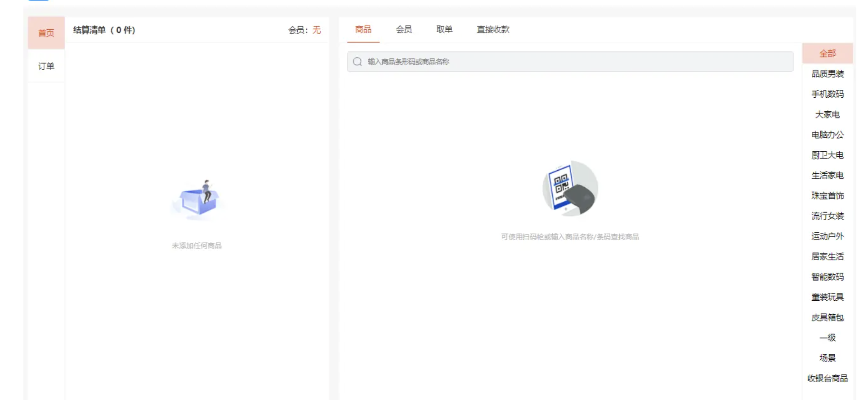Select the 场景 category
This screenshot has width=868, height=407.
pos(828,358)
